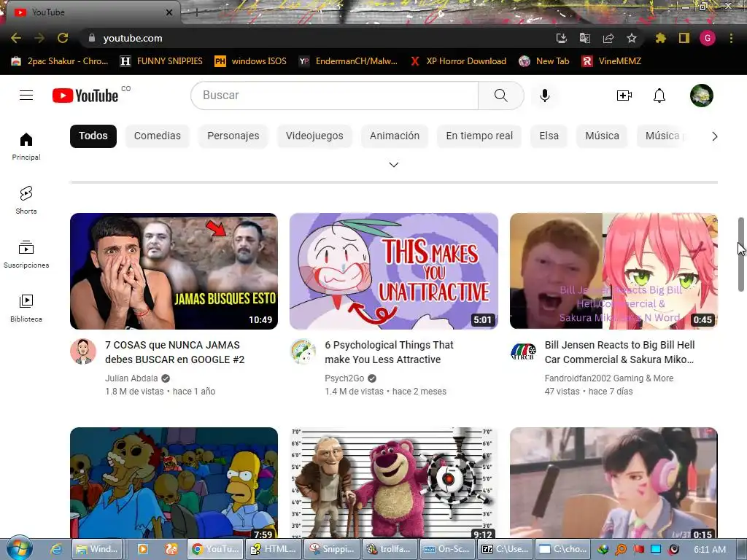747x560 pixels.
Task: Open the Snipping Tool taskbar button
Action: [x=333, y=549]
